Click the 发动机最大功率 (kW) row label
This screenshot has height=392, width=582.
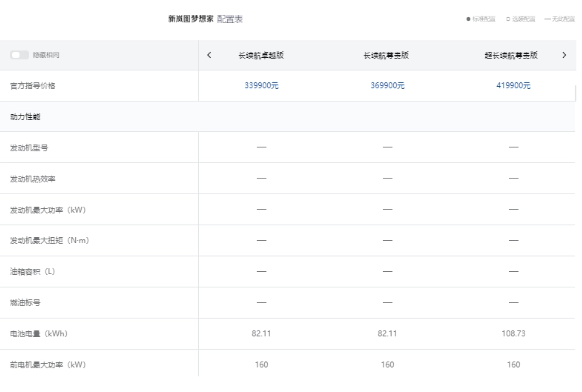tap(48, 210)
